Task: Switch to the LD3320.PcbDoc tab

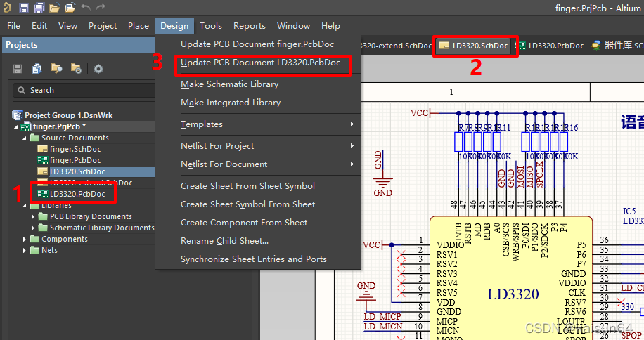Action: [550, 46]
